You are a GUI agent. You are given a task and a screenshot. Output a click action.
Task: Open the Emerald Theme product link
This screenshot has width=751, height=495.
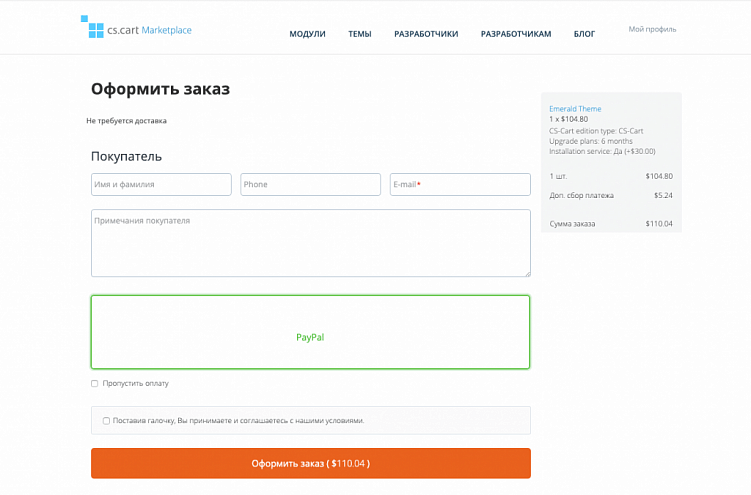(575, 109)
